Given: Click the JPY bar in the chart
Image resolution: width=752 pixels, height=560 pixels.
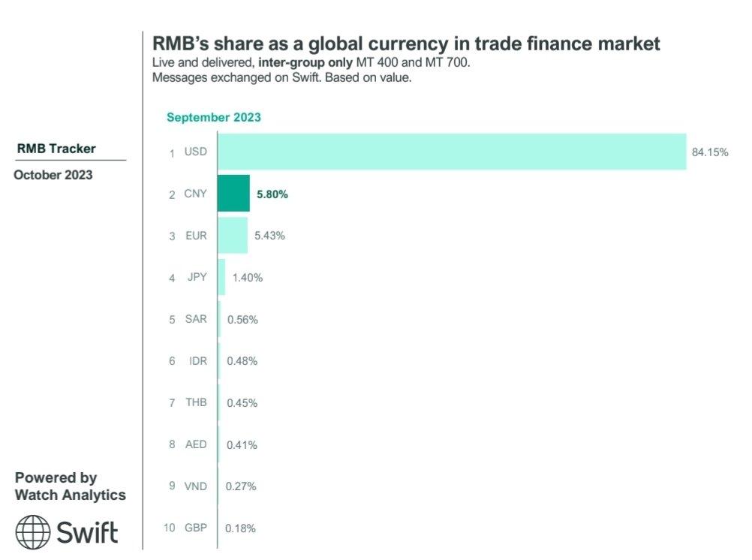Looking at the screenshot, I should 221,278.
